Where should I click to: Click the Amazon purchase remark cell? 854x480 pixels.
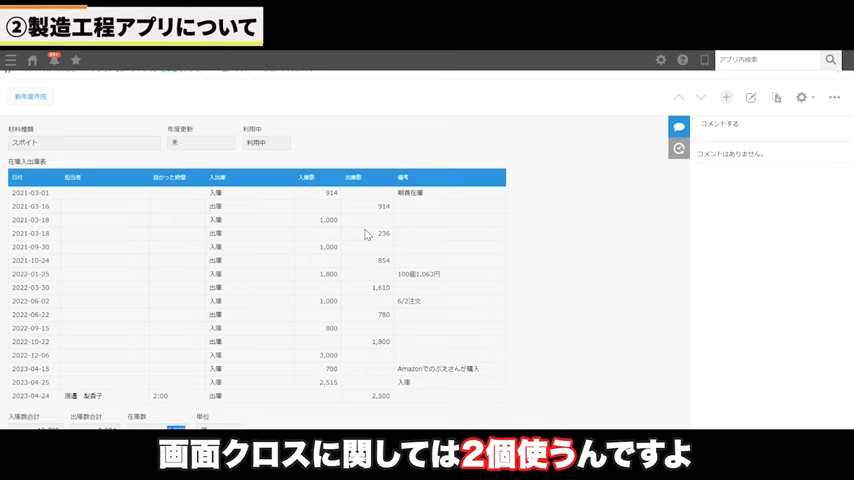coord(438,369)
